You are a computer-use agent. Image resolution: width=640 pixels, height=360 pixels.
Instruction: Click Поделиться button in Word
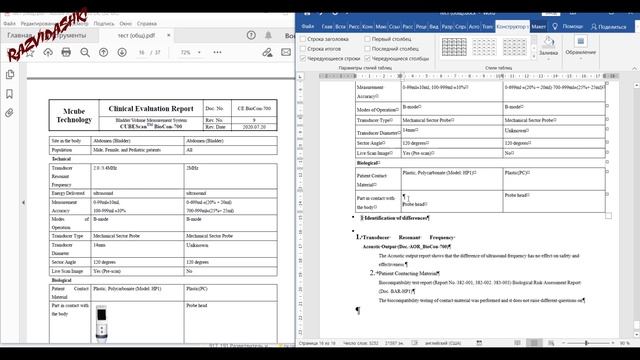point(608,27)
